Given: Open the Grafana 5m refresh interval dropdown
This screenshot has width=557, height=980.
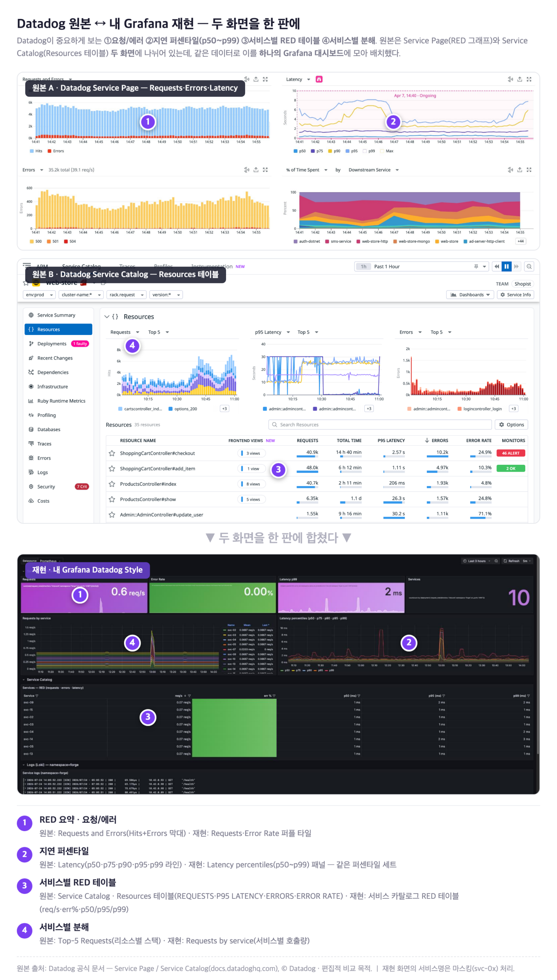Looking at the screenshot, I should click(527, 561).
